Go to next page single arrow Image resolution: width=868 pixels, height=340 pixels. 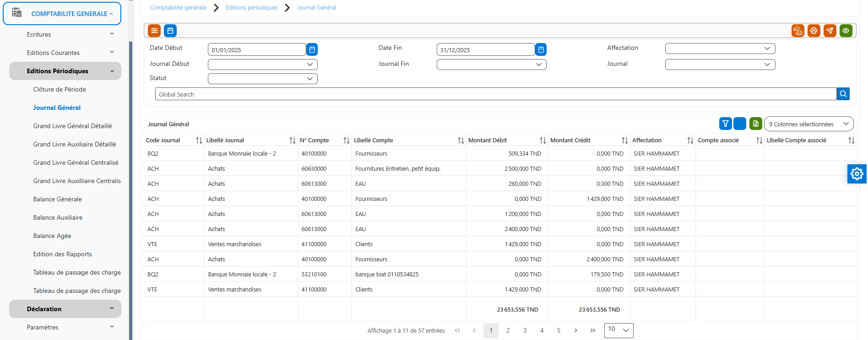coord(576,330)
